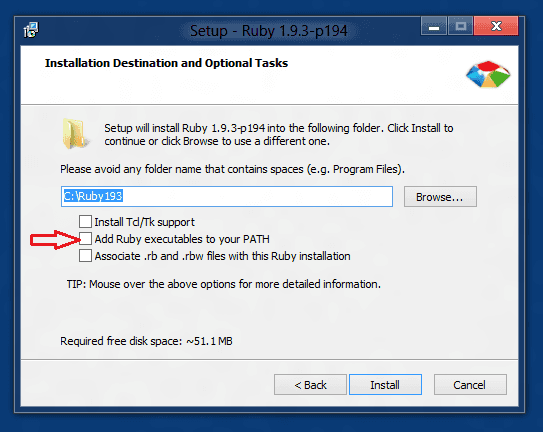Image resolution: width=543 pixels, height=432 pixels.
Task: Click the Required free disk space text
Action: coord(146,341)
